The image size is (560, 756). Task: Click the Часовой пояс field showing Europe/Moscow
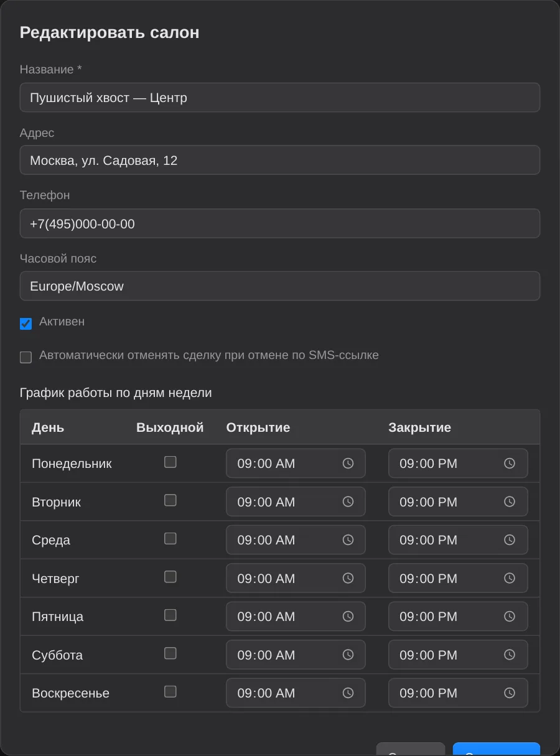[x=280, y=286]
